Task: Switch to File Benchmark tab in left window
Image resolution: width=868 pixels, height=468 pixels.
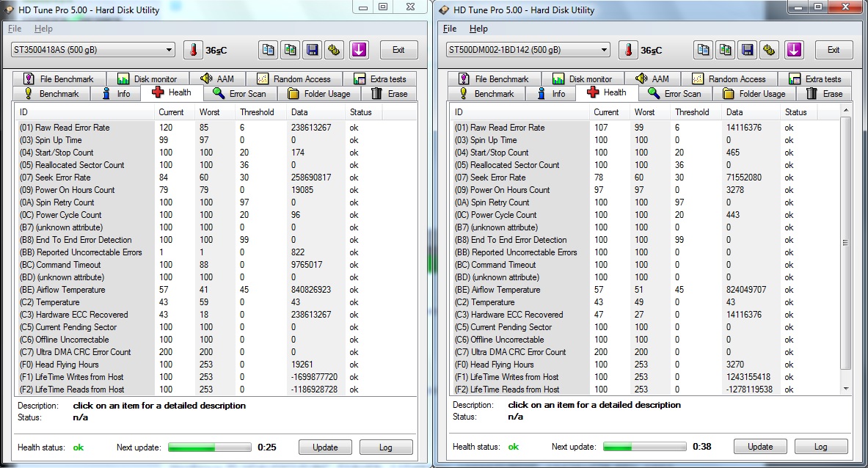Action: (x=59, y=79)
